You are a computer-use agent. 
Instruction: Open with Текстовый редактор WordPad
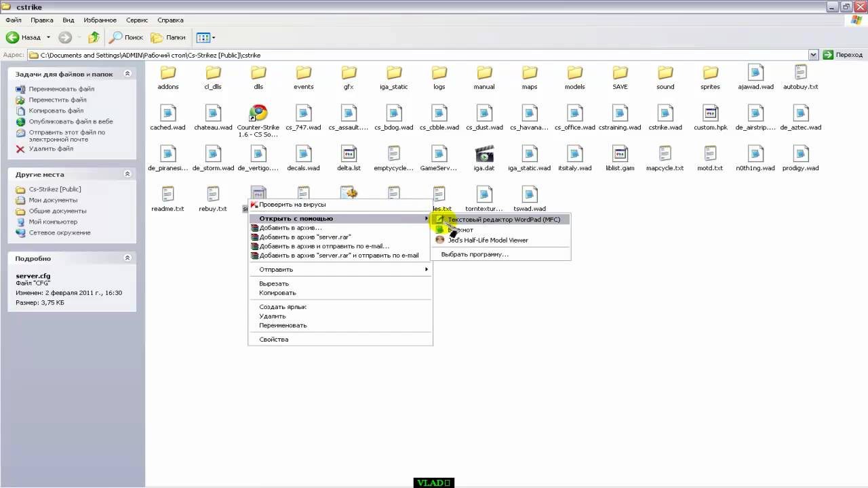[501, 219]
